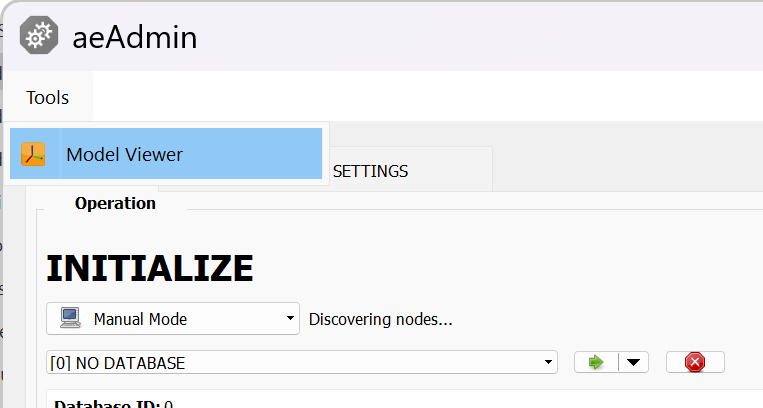The width and height of the screenshot is (763, 408).
Task: Click the INITIALIZE heading
Action: [150, 268]
